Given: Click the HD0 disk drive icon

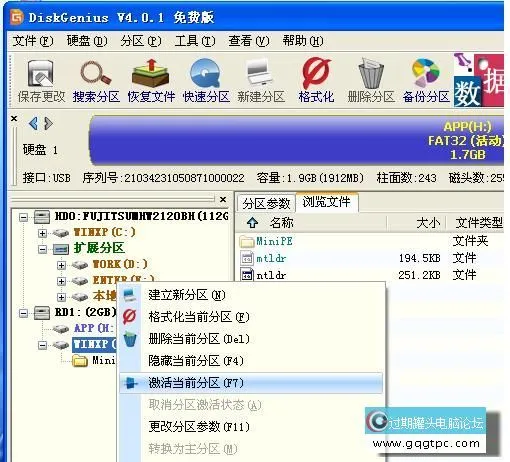Looking at the screenshot, I should (x=42, y=217).
